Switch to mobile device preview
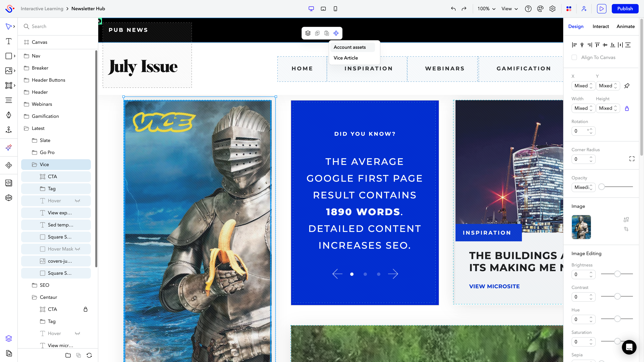The image size is (644, 362). point(335,9)
